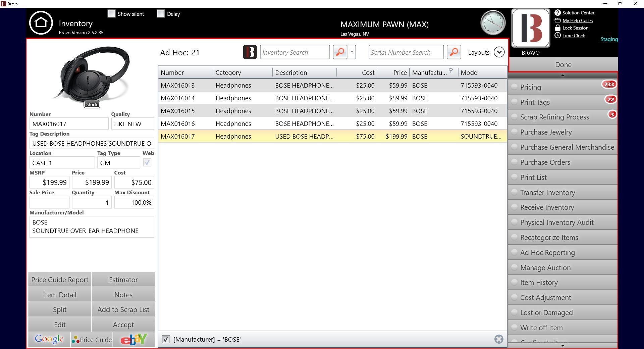This screenshot has width=644, height=349.
Task: Open the eBay lookup button
Action: click(x=134, y=339)
